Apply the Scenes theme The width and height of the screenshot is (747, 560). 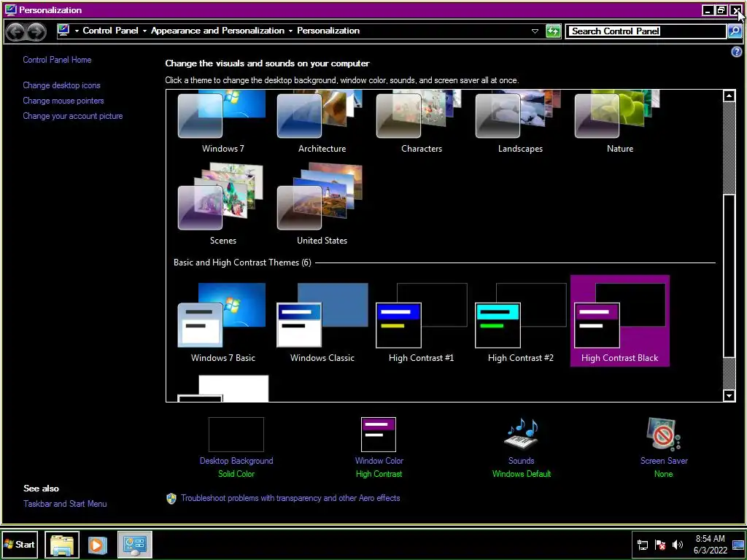(x=222, y=204)
